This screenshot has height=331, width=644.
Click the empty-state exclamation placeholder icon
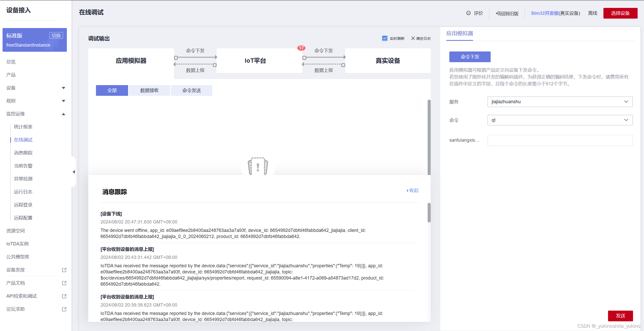click(x=258, y=166)
